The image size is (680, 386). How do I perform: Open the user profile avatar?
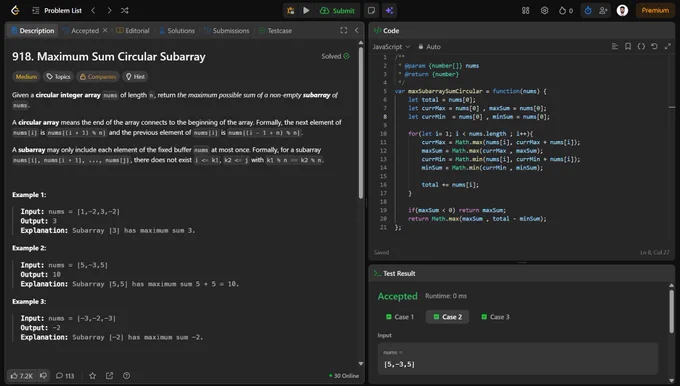click(x=622, y=10)
